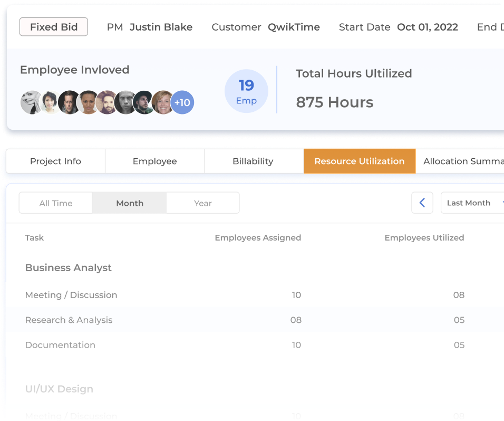The image size is (504, 421).
Task: Switch range filter to Year
Action: pos(203,203)
